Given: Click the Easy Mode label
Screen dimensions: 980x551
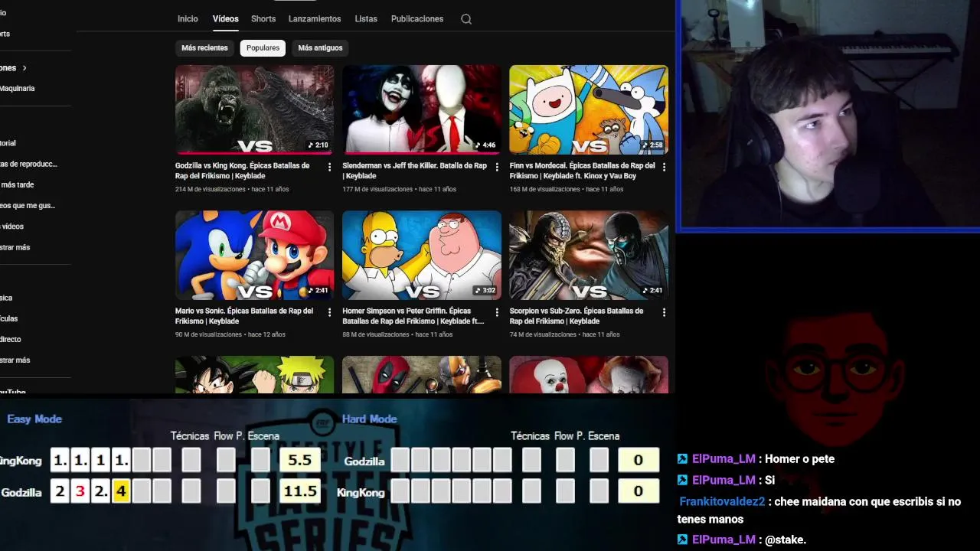Looking at the screenshot, I should click(x=34, y=419).
